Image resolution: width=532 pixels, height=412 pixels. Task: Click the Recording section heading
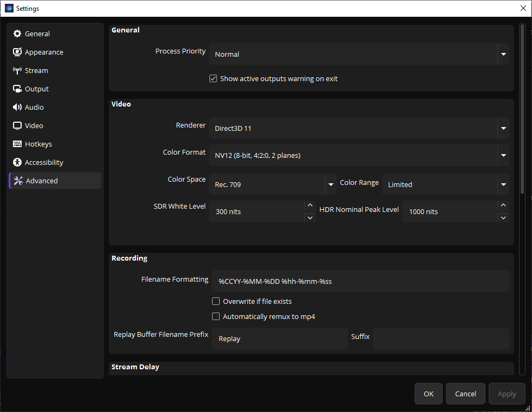coord(129,258)
